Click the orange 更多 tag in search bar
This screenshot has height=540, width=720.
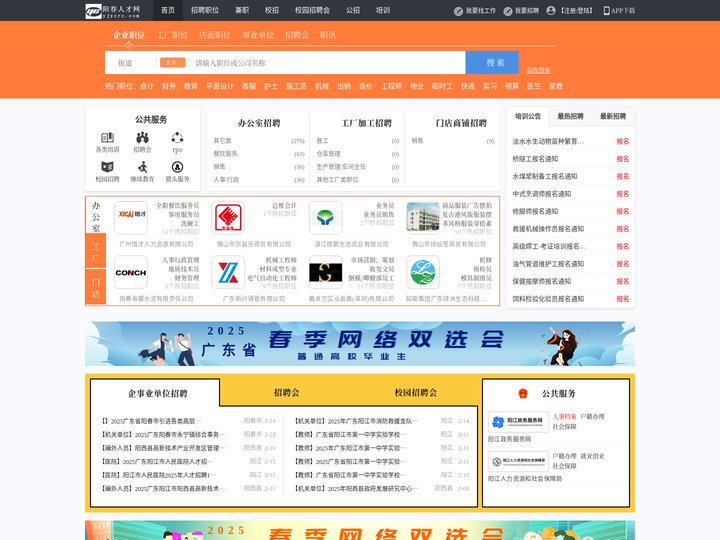[172, 62]
